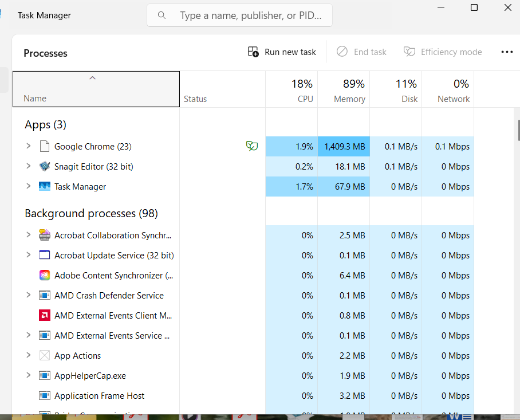Sort by the Memory column header
The height and width of the screenshot is (420, 520).
point(344,89)
